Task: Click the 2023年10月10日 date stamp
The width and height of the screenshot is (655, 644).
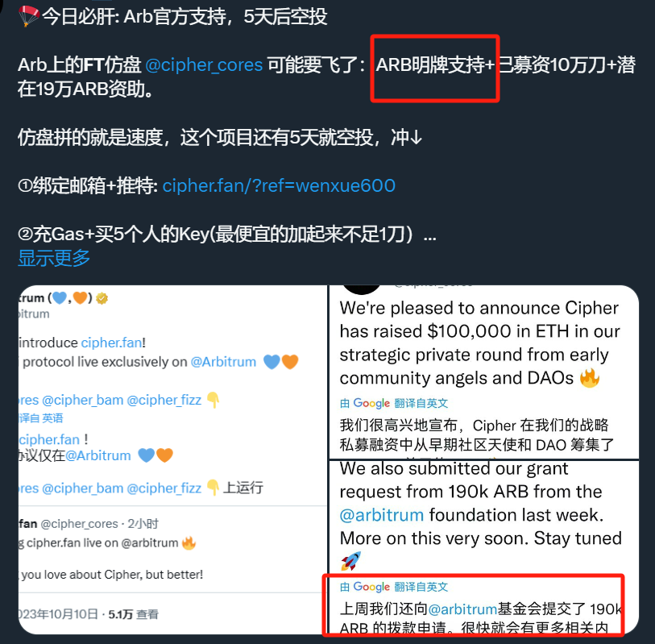Action: point(58,614)
